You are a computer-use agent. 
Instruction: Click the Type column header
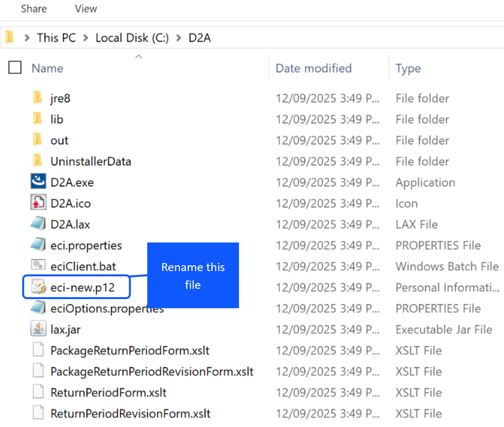click(x=408, y=68)
